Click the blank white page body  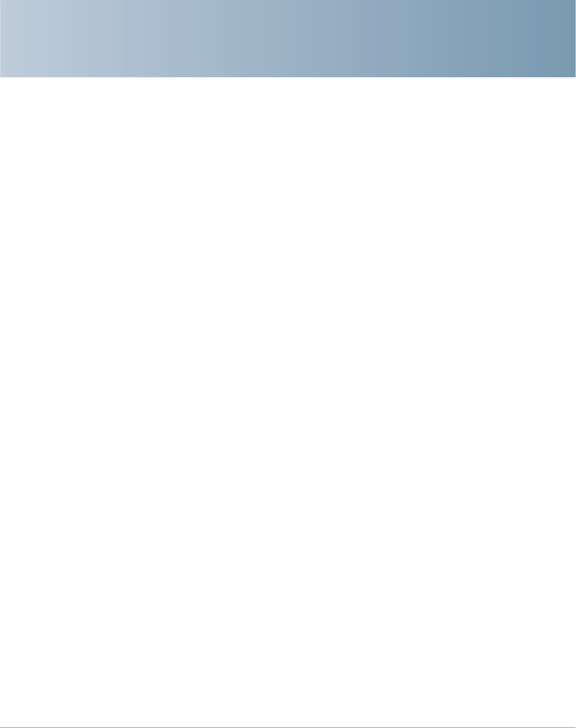pyautogui.click(x=288, y=402)
